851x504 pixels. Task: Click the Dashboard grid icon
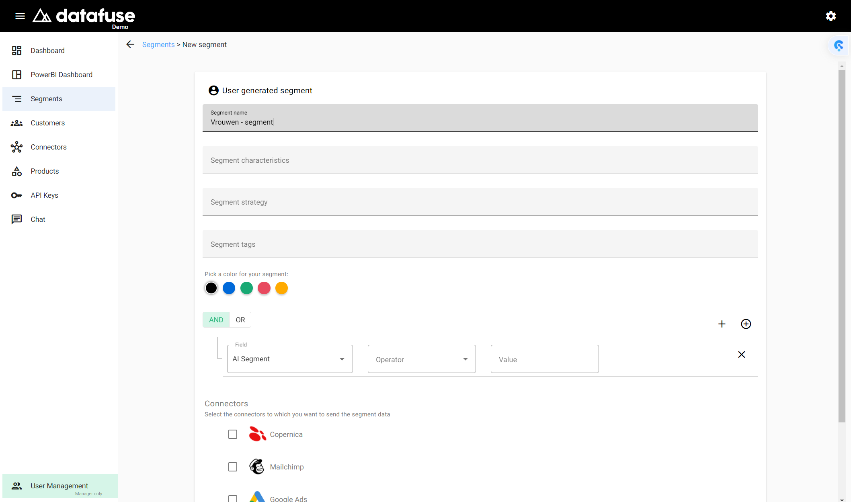click(x=16, y=51)
